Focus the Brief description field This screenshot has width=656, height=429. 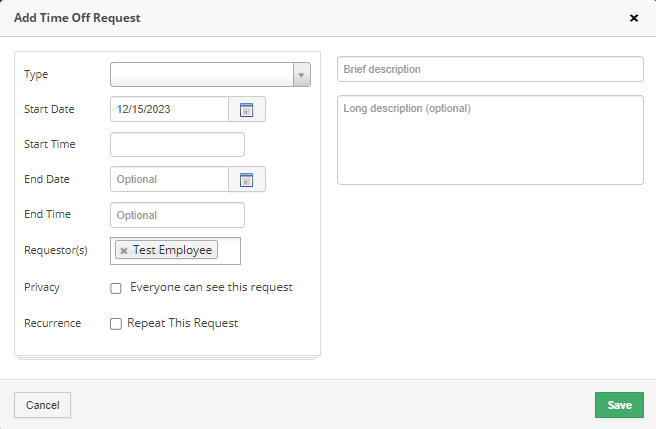(x=490, y=69)
